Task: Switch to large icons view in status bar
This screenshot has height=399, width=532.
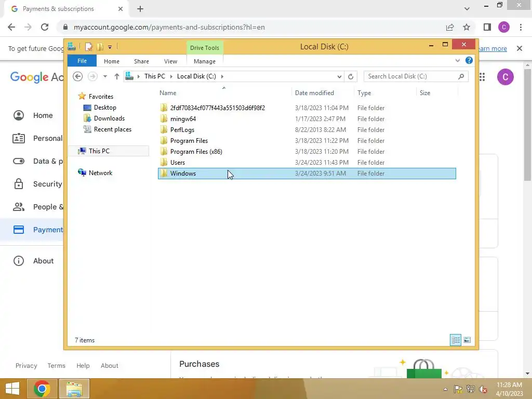Action: point(467,340)
